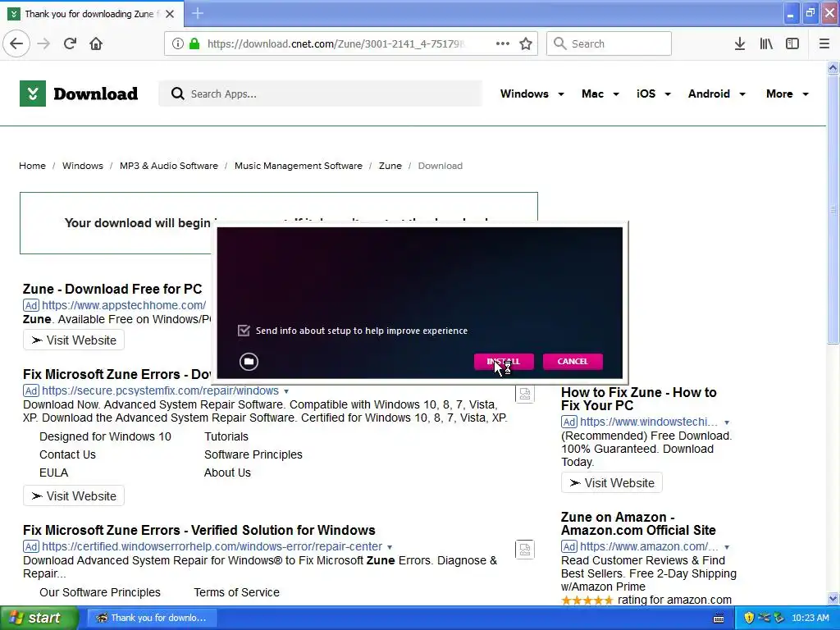The width and height of the screenshot is (840, 630).
Task: Go to Windows breadcrumb
Action: coord(83,166)
